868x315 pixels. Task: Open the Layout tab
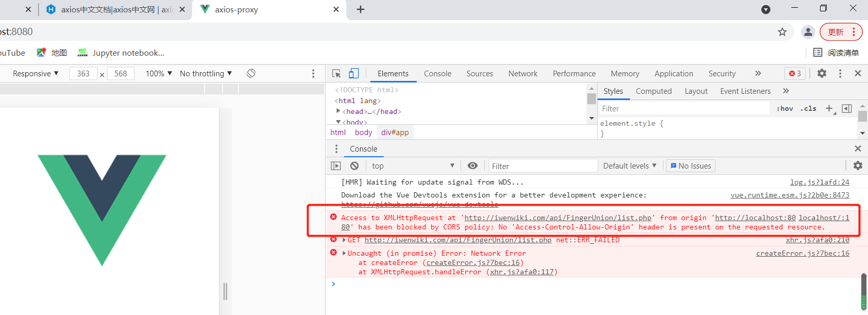[x=696, y=91]
